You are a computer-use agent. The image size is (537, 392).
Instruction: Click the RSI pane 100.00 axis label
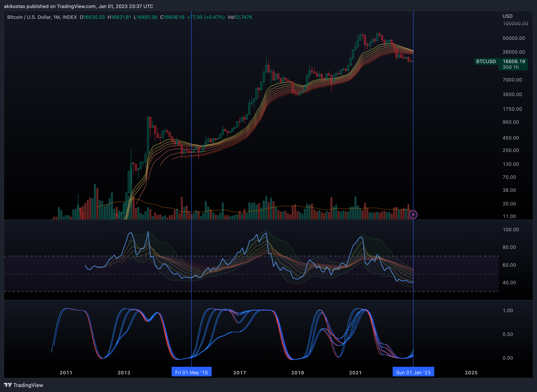pos(511,230)
